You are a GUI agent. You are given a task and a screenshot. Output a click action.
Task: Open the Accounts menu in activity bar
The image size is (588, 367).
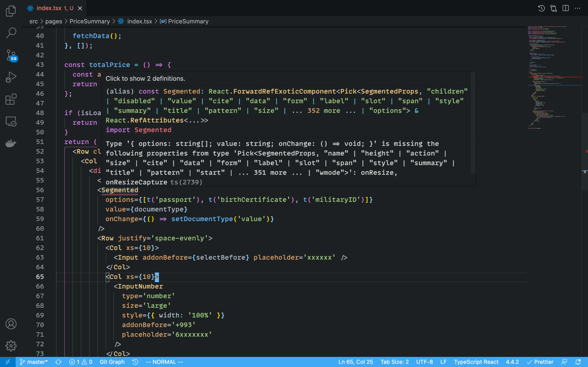tap(11, 324)
